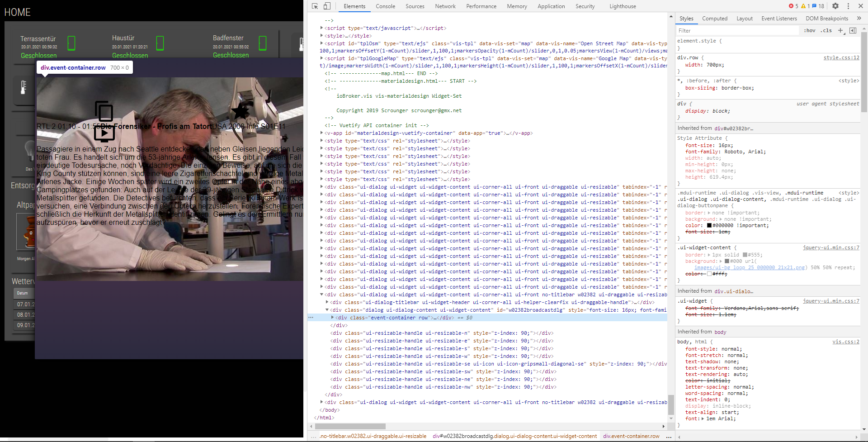Screen dimensions: 868x442
Task: Select the Elements tab
Action: click(x=354, y=6)
